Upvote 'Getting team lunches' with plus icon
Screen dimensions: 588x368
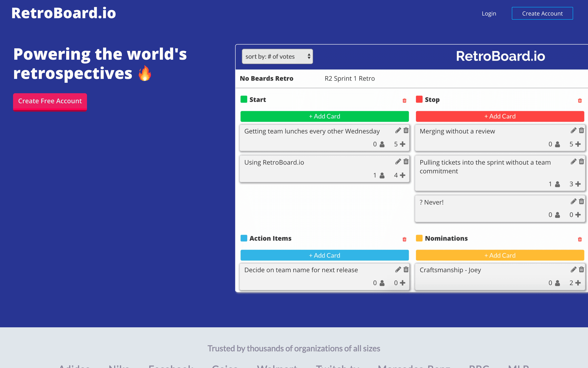[403, 144]
